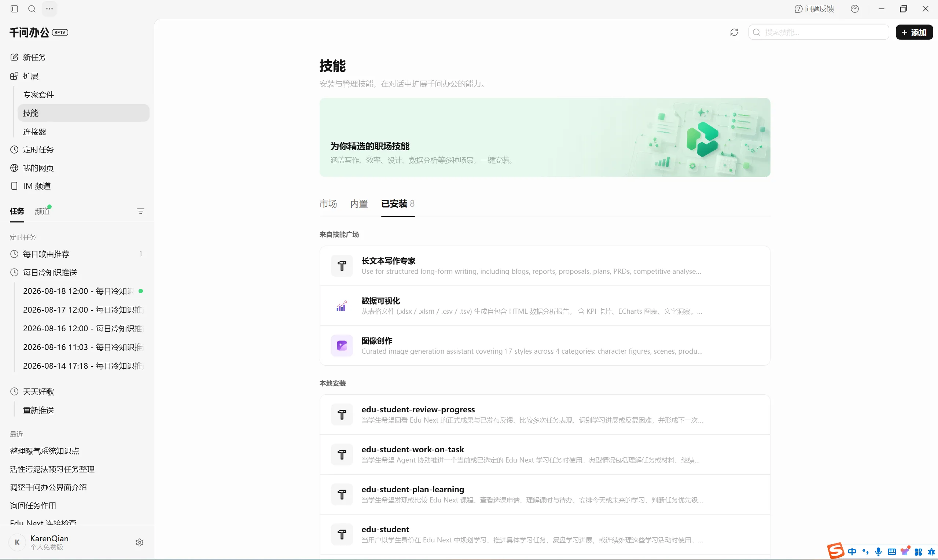Collapse the 天天好歌 scheduled task
The image size is (938, 560).
77,391
